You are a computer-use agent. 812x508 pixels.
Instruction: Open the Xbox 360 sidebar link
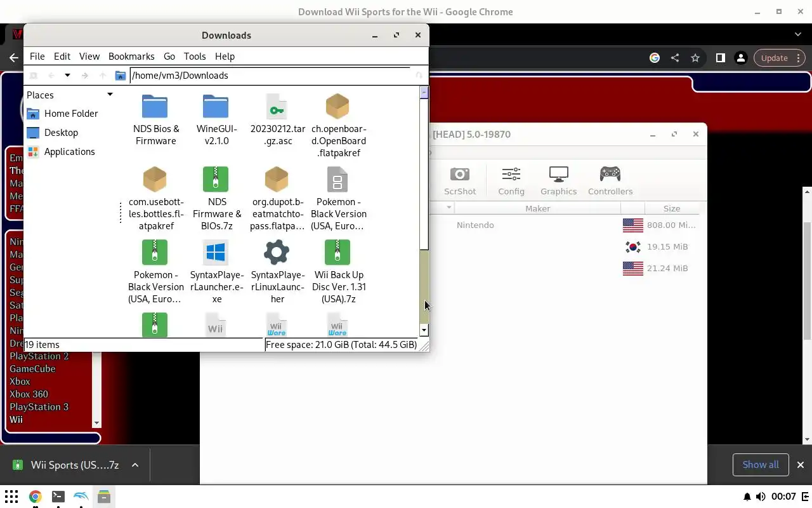[29, 394]
